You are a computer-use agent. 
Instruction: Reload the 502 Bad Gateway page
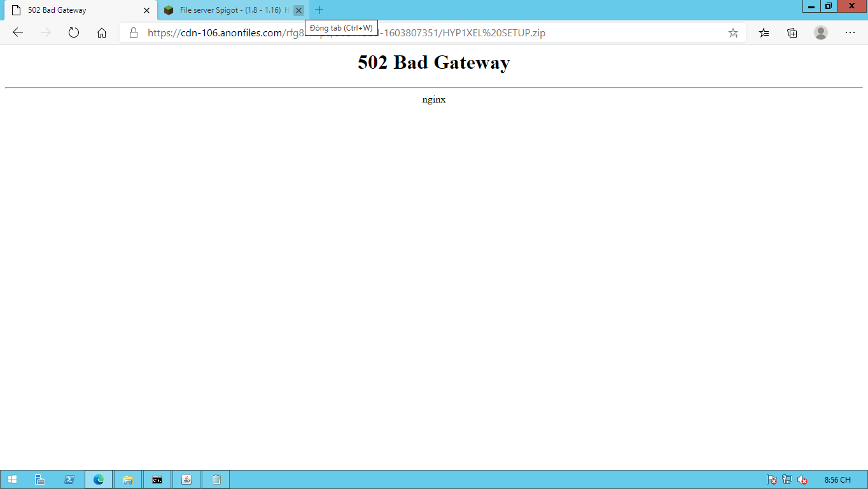(74, 32)
